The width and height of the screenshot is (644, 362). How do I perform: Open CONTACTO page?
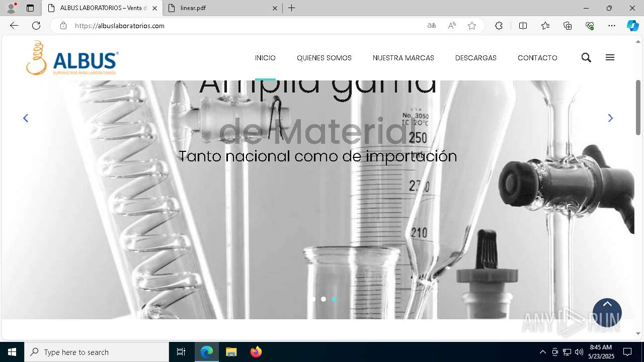point(537,58)
